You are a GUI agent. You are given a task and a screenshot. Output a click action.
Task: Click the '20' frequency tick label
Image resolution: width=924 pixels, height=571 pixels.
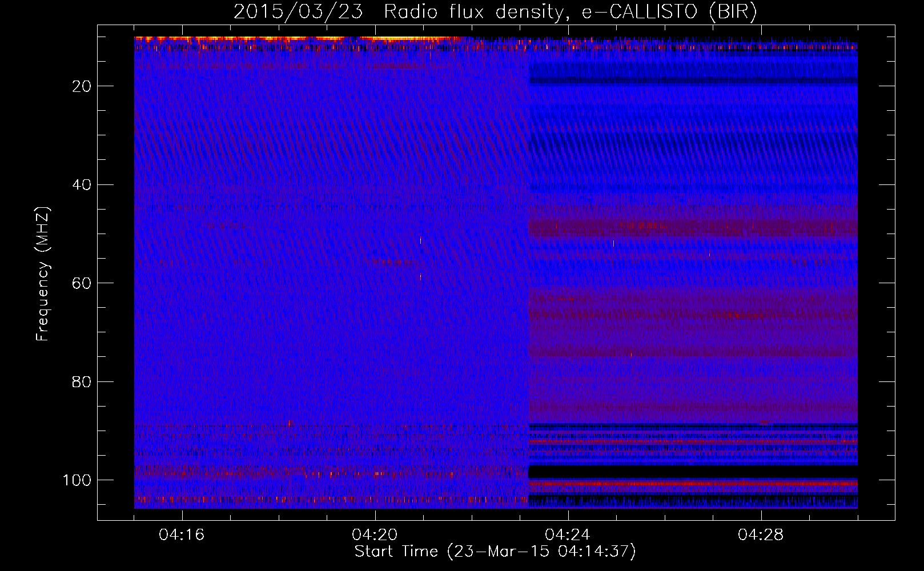(82, 86)
